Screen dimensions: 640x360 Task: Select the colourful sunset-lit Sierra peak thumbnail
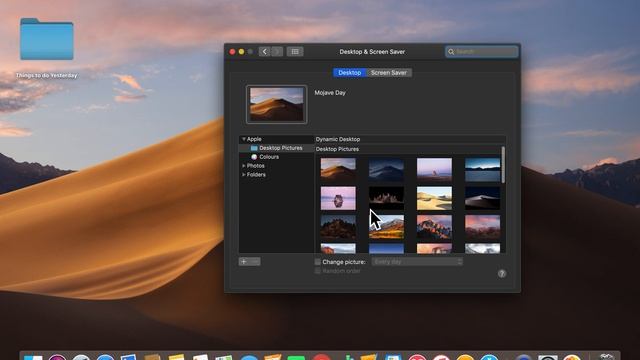[434, 227]
